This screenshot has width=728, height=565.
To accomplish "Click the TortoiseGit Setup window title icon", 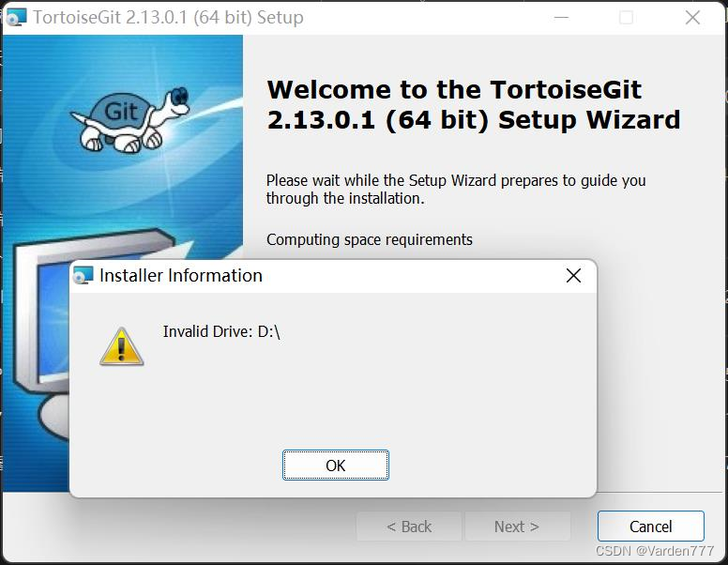I will 17,18.
